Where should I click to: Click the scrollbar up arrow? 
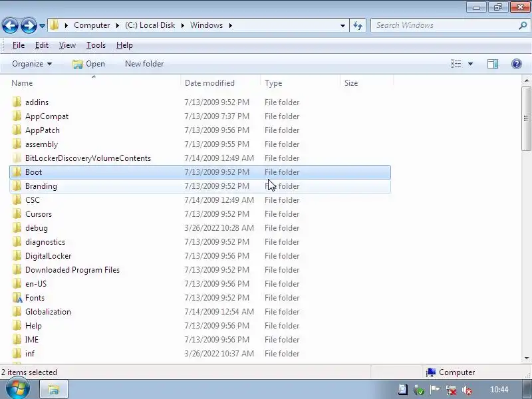526,80
